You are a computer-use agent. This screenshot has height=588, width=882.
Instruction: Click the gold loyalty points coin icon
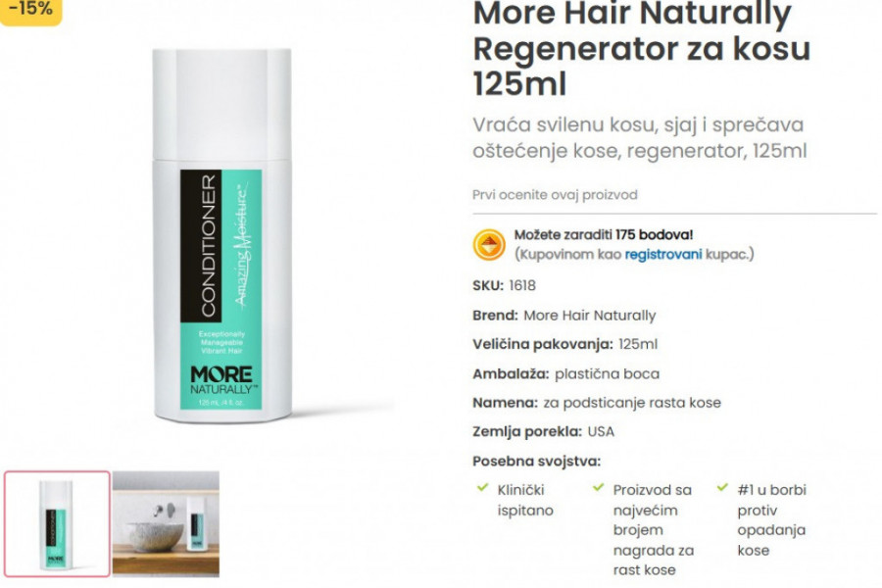489,245
